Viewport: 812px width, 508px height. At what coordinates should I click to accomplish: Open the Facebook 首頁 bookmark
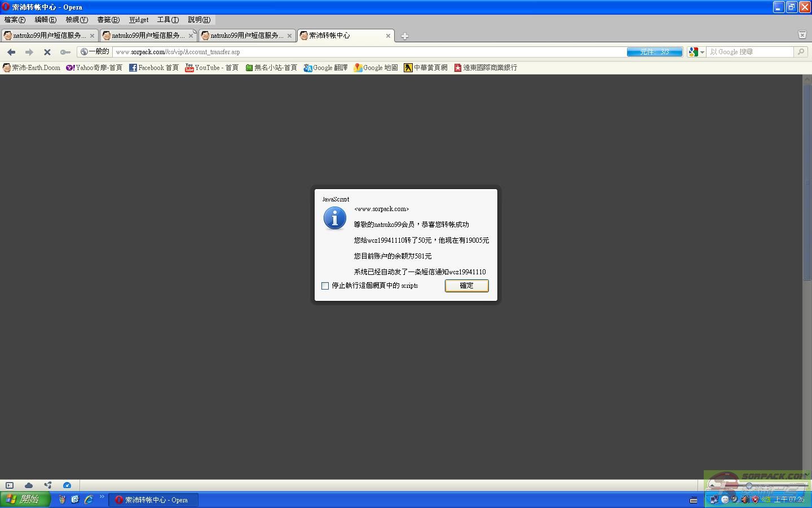(153, 68)
